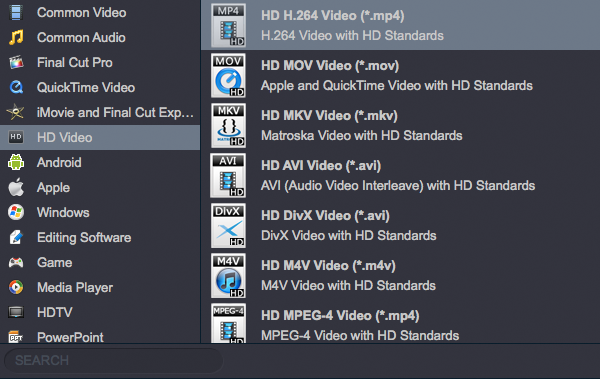This screenshot has width=600, height=379.
Task: Click the PowerPoint PPT icon
Action: (16, 337)
